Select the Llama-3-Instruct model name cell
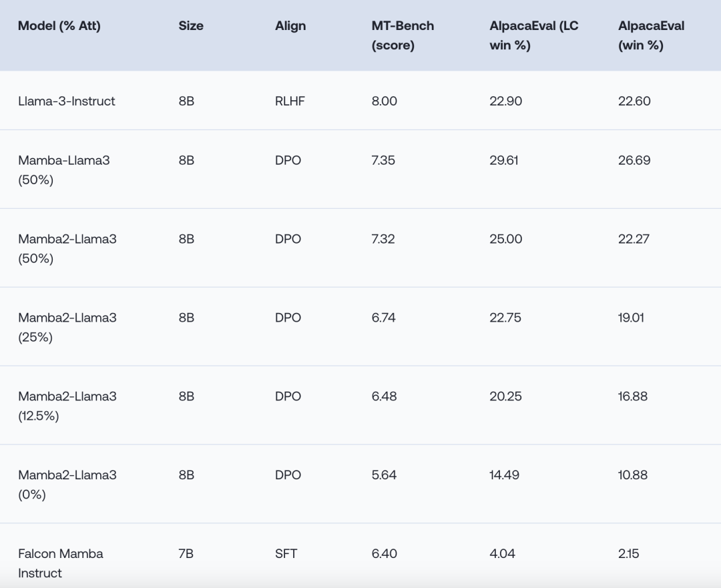This screenshot has width=721, height=588. click(67, 101)
